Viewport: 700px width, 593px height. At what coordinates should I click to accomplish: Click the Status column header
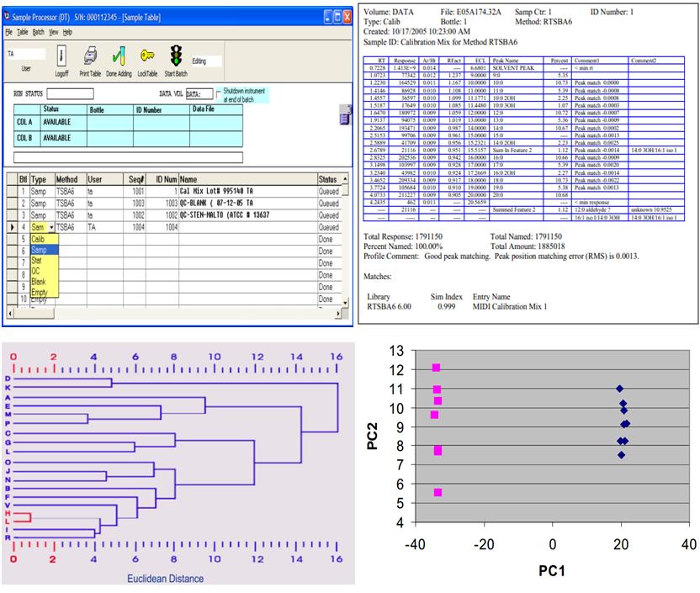pos(328,179)
